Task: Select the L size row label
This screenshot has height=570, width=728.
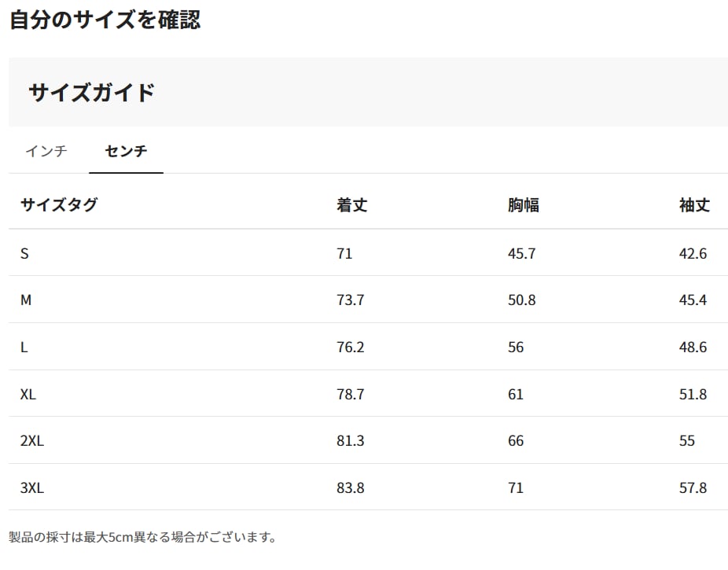Action: pyautogui.click(x=24, y=348)
